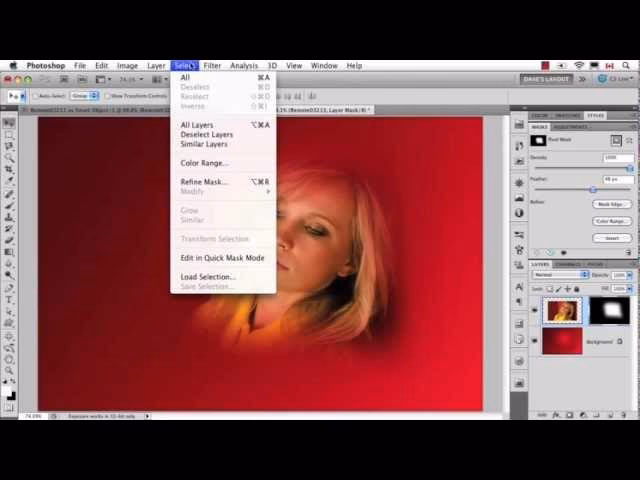Select the Hand tool
The image size is (640, 480).
click(9, 359)
